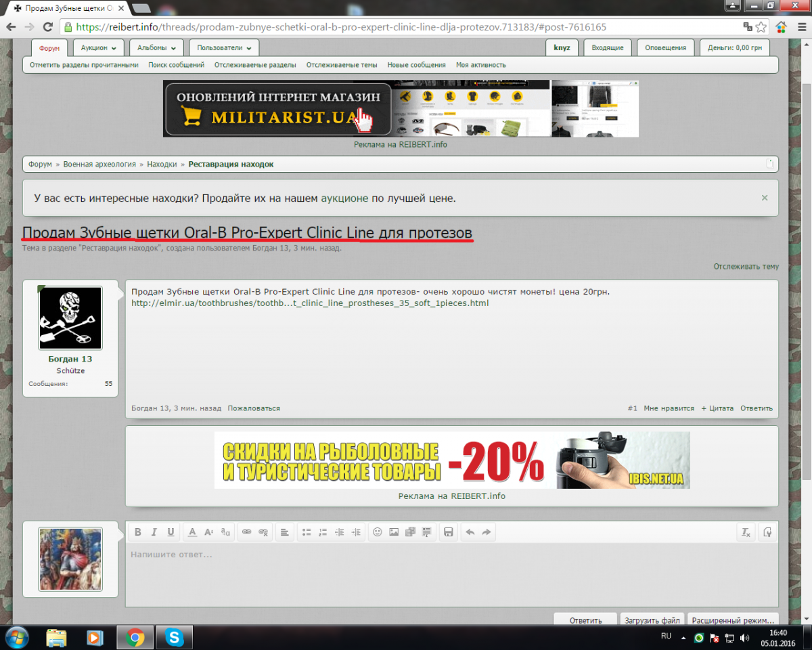Open the special insert (quote/spoiler) menu
This screenshot has height=650, width=812.
(x=426, y=532)
